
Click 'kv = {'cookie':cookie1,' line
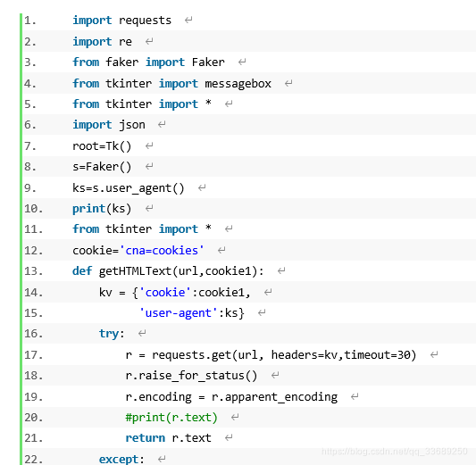coord(174,293)
